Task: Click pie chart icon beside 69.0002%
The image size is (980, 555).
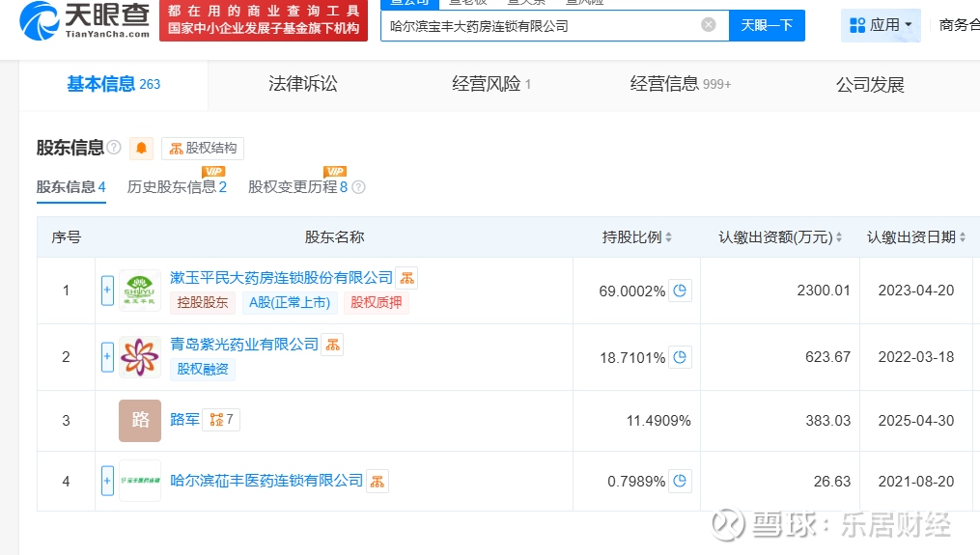Action: click(x=680, y=291)
